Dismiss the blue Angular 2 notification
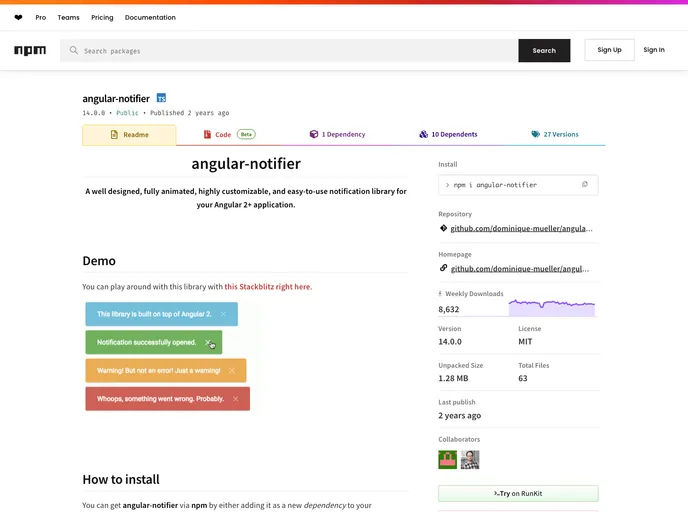This screenshot has width=688, height=512. coord(224,314)
